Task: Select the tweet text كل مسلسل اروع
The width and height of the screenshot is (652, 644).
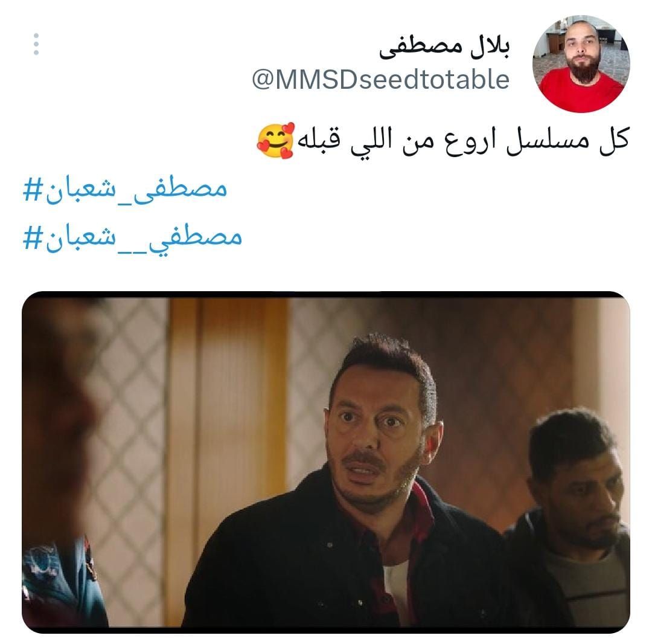Action: click(x=537, y=140)
